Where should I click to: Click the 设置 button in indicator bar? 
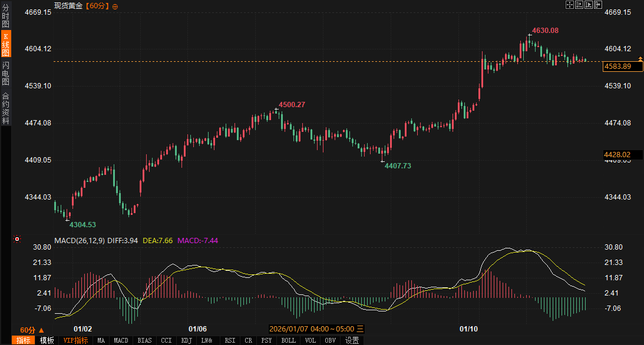click(x=352, y=340)
